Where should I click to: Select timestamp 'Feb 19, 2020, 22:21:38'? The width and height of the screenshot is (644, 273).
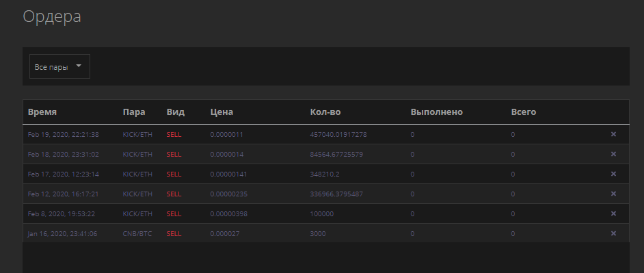[64, 134]
